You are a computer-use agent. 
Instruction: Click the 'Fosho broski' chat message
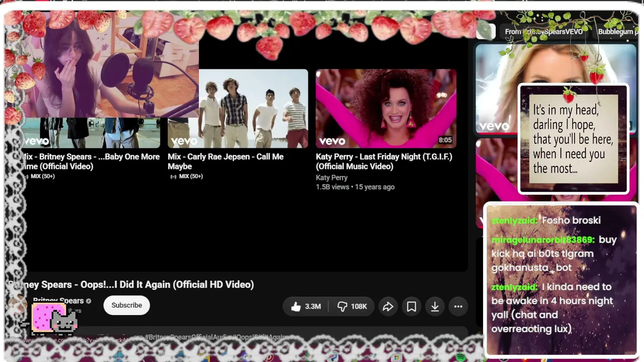pyautogui.click(x=571, y=220)
